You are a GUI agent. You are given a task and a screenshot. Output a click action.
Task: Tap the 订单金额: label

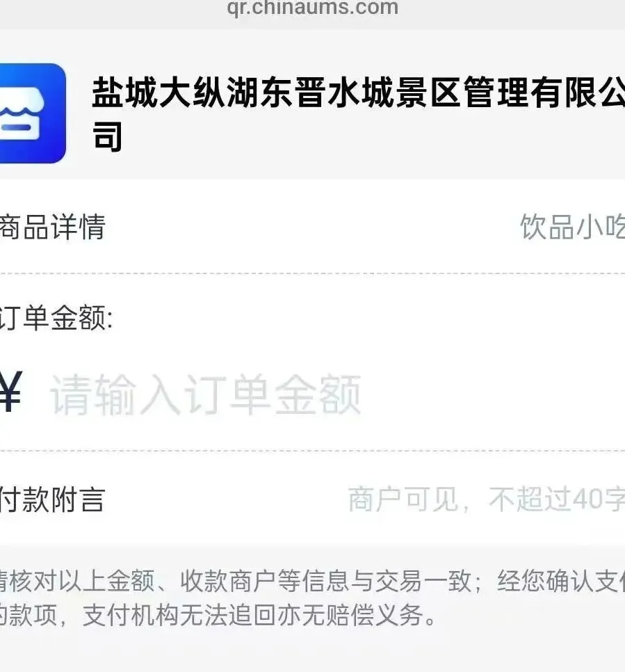56,318
